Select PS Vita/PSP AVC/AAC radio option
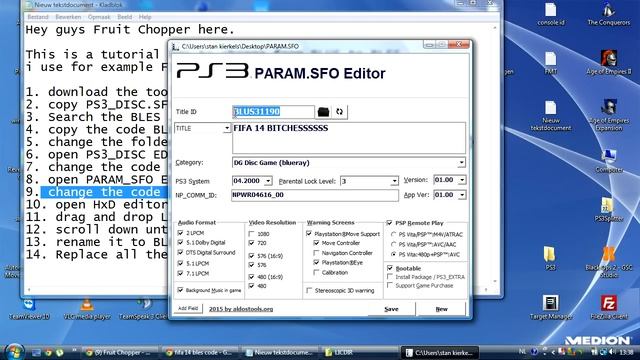 click(x=393, y=244)
